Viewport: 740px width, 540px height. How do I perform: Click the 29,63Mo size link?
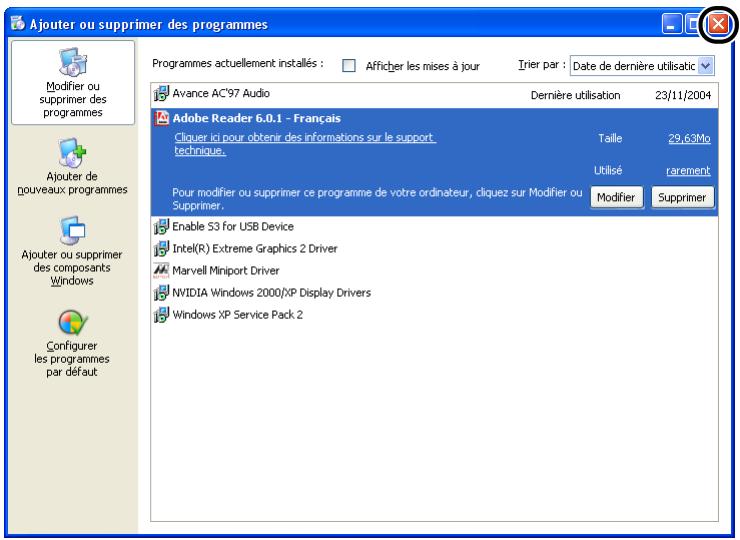[689, 138]
